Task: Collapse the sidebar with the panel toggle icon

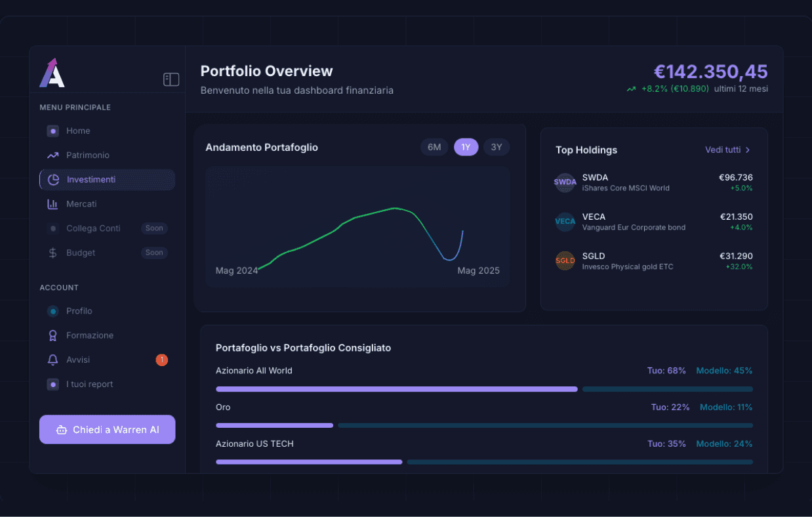Action: coord(171,79)
